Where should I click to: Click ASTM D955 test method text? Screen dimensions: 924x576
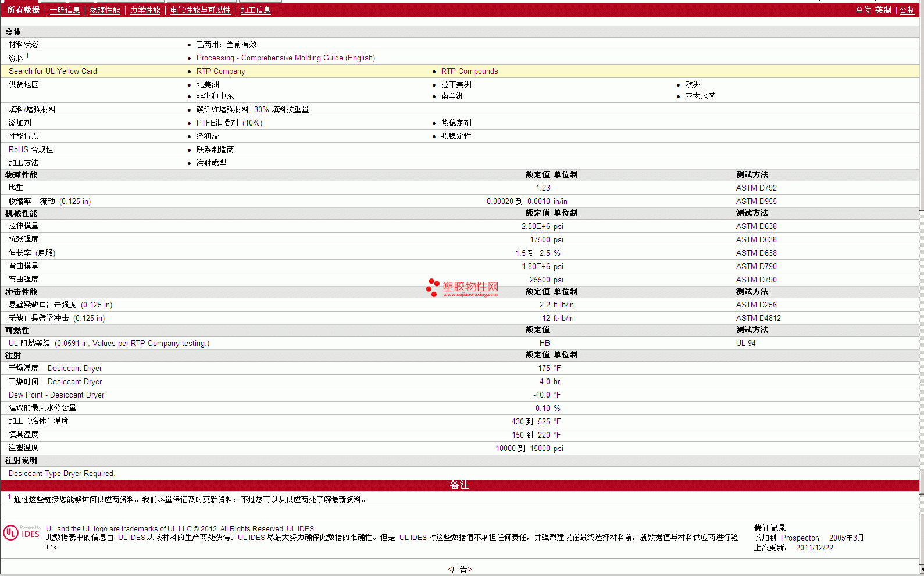[x=756, y=201]
